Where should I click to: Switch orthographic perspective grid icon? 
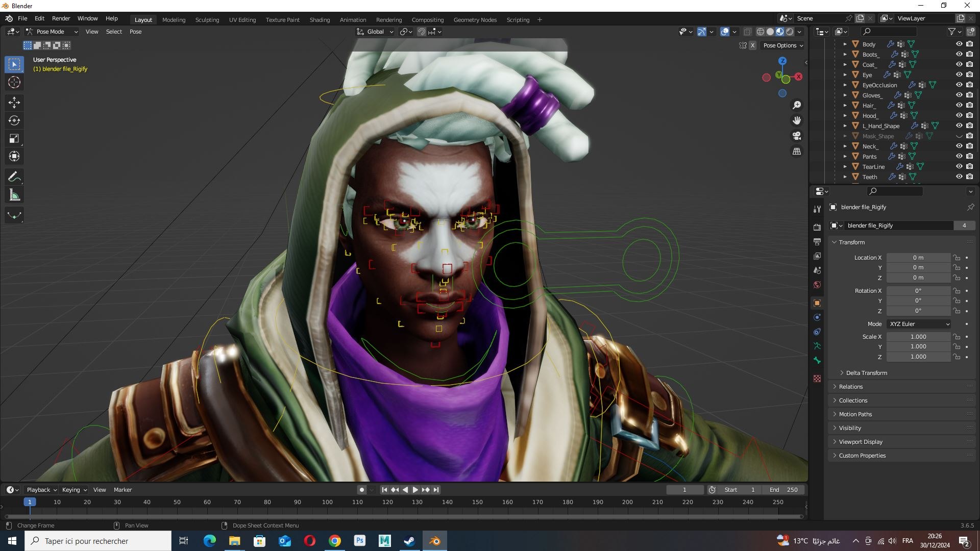[796, 151]
